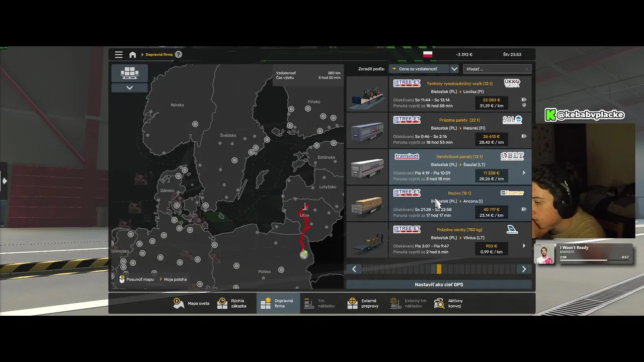Screen dimensions: 644x362
Task: Click the 26 613 € price
Action: coord(491,136)
